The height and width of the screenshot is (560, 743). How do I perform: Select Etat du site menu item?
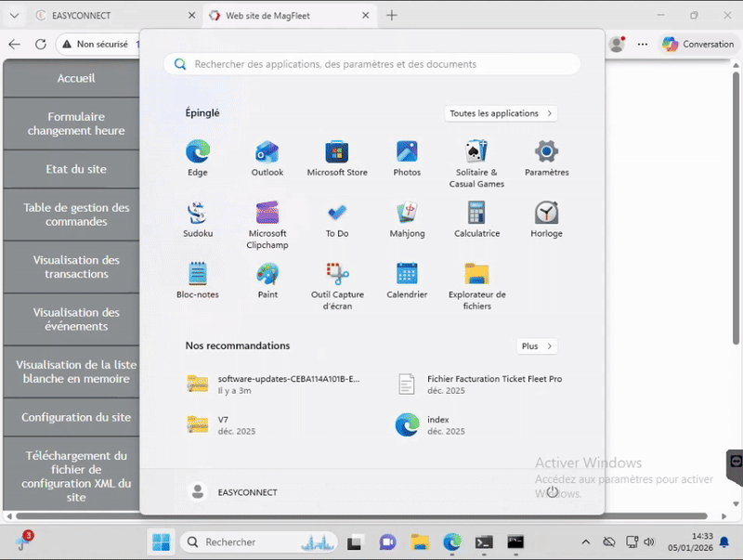pos(76,169)
